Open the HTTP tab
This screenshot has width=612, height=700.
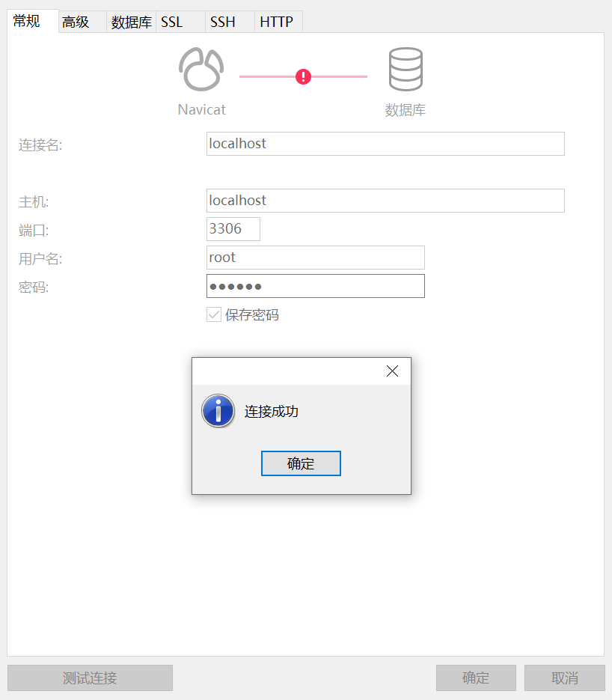coord(277,21)
